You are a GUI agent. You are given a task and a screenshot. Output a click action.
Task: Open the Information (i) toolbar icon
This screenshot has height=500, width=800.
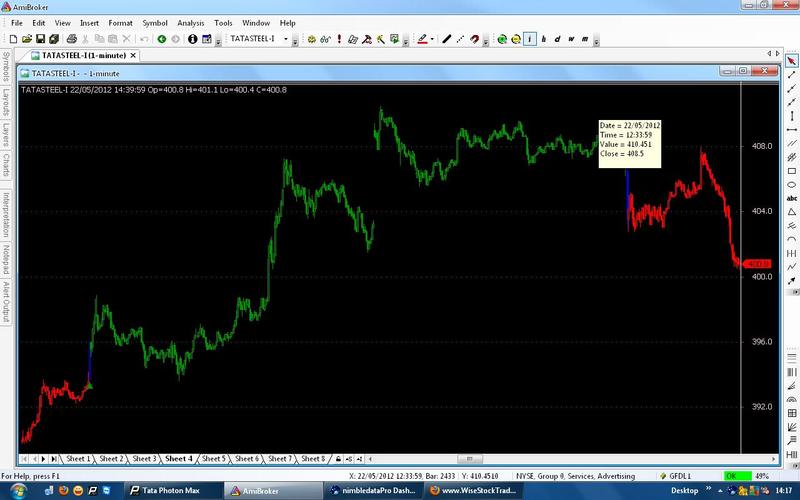192,39
